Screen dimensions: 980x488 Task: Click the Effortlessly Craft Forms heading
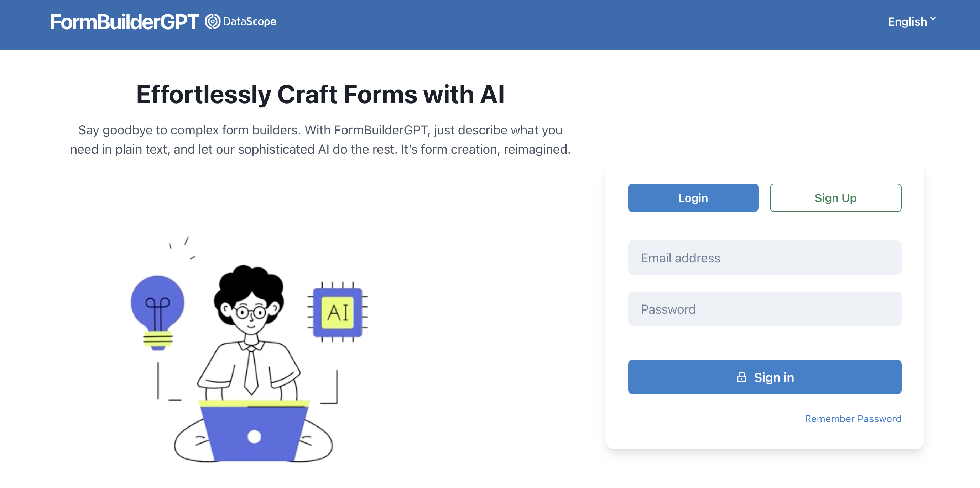320,94
